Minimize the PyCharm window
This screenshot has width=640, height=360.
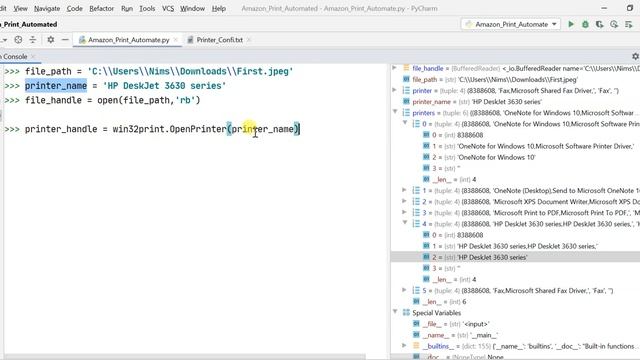(604, 8)
